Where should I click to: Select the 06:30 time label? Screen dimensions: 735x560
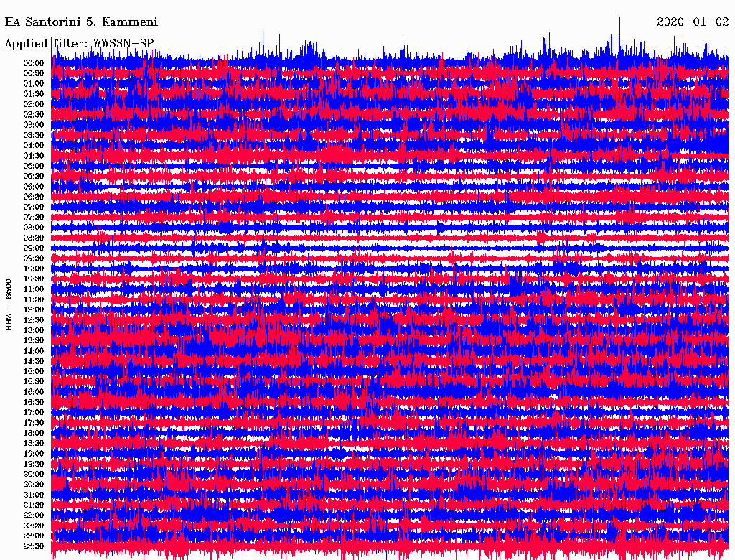point(34,197)
